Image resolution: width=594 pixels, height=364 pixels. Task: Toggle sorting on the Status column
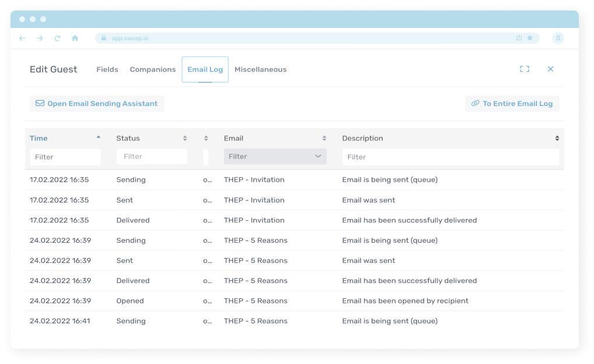[185, 139]
